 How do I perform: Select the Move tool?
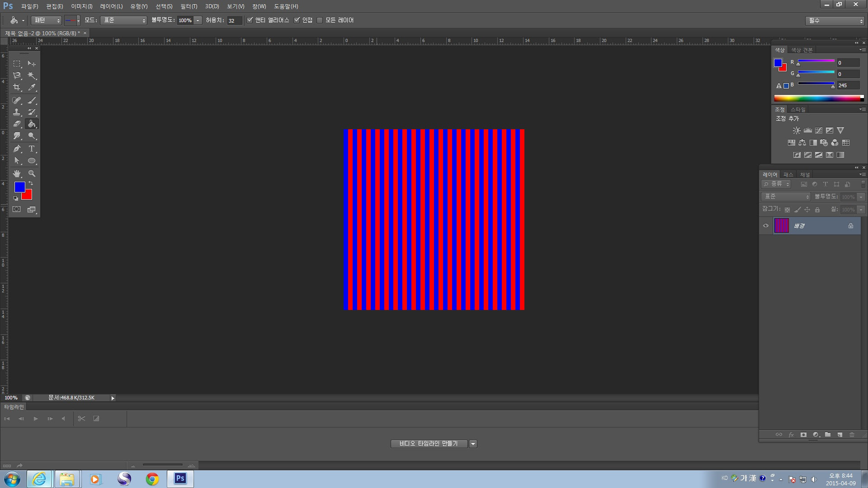pos(32,64)
